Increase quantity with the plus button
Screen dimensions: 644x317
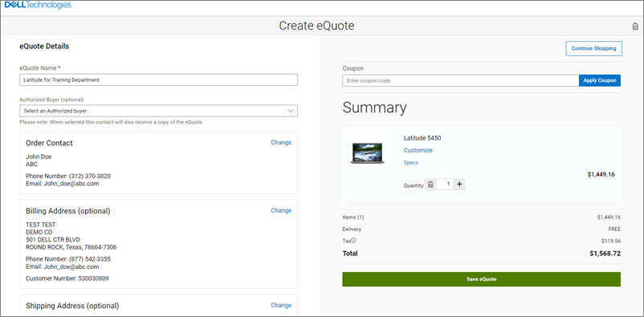459,185
